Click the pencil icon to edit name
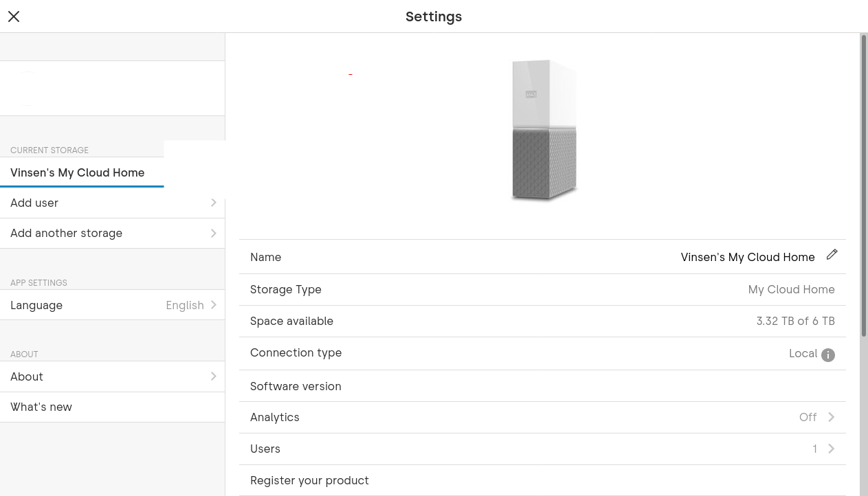Viewport: 868px width, 496px height. coord(832,255)
